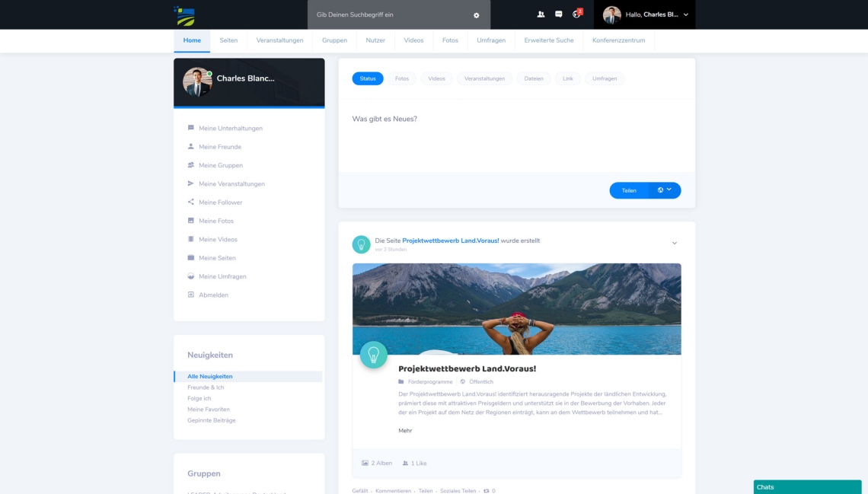Click Kommentieren below the post
868x494 pixels.
pos(393,491)
